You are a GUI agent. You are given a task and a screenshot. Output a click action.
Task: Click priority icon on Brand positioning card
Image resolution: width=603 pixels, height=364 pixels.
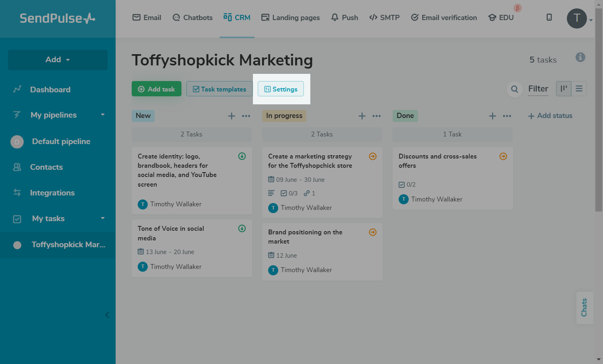point(373,232)
